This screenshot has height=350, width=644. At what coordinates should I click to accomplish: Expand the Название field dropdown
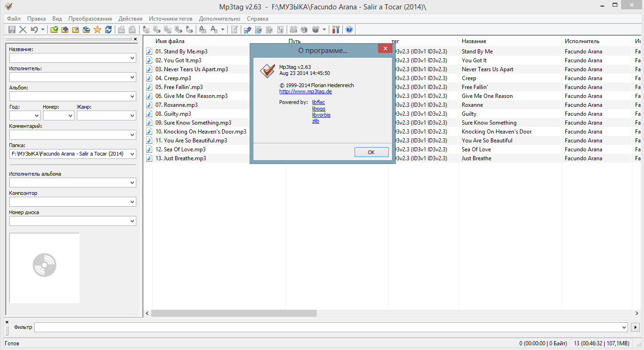pyautogui.click(x=132, y=58)
